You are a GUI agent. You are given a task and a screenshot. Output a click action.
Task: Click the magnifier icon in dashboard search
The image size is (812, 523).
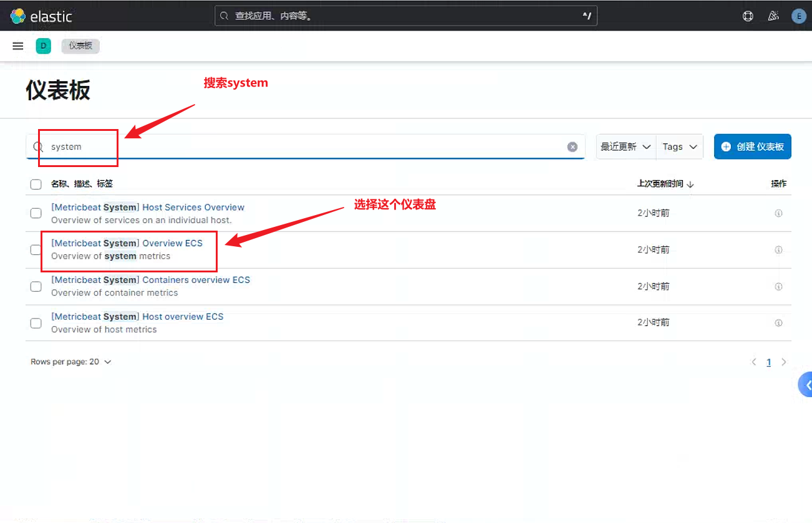pos(38,146)
